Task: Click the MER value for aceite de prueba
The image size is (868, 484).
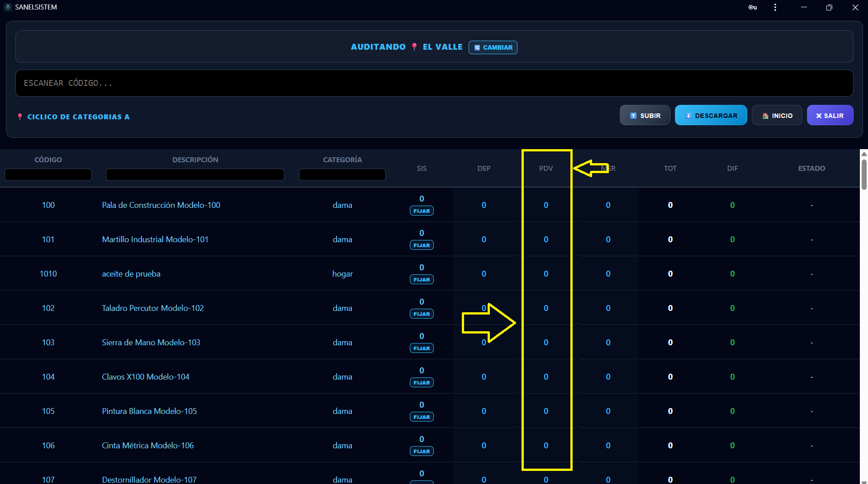Action: tap(608, 274)
